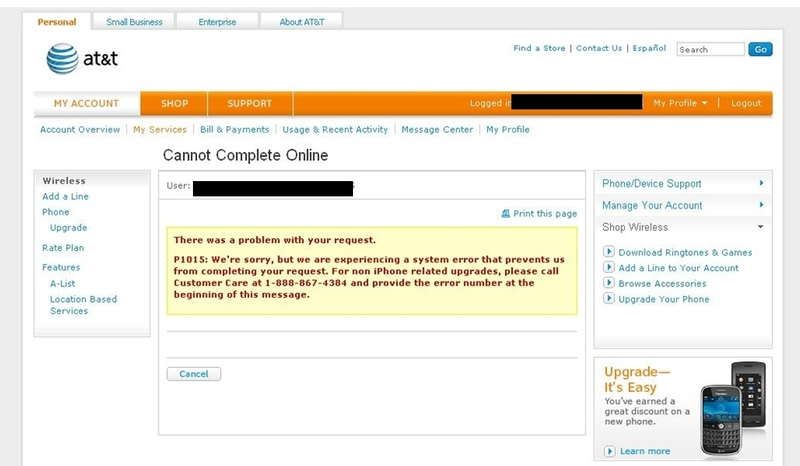The image size is (800, 466).
Task: Click the P1015 error message text
Action: pos(369,277)
